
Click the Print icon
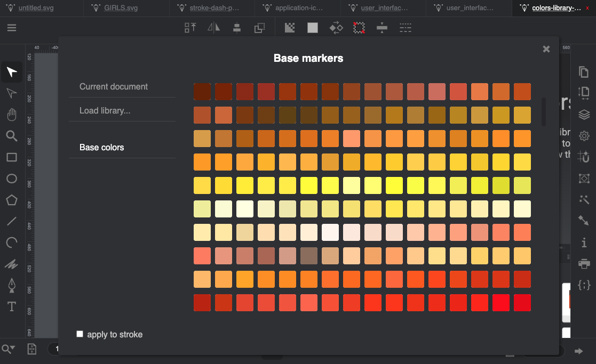tap(584, 264)
